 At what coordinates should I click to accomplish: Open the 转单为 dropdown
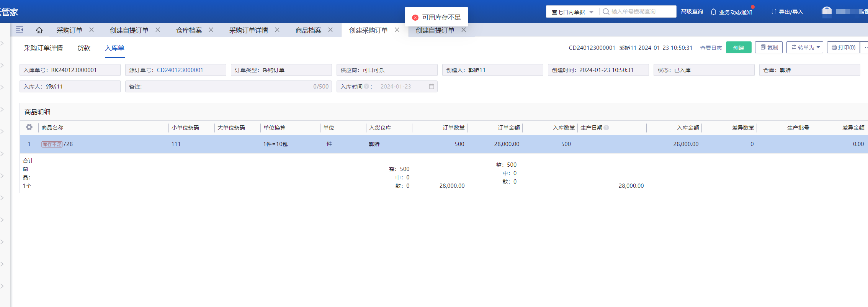pos(805,48)
